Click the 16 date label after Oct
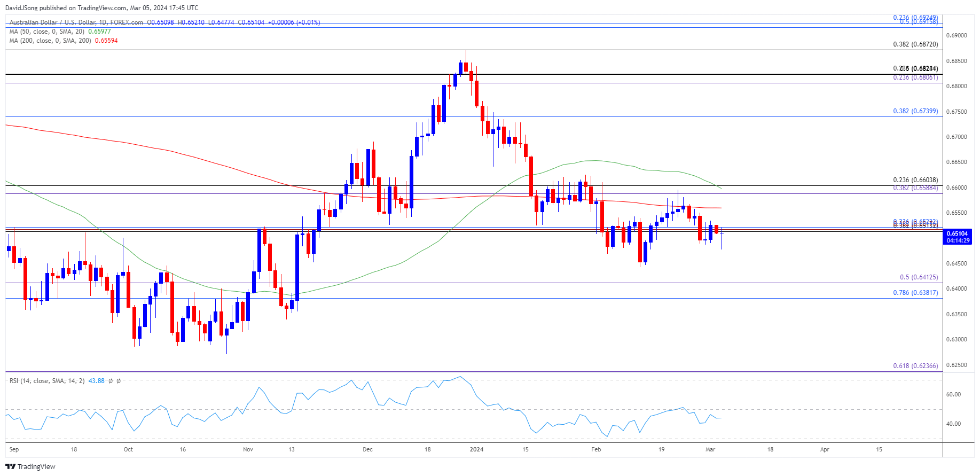980x476 pixels. (x=183, y=450)
